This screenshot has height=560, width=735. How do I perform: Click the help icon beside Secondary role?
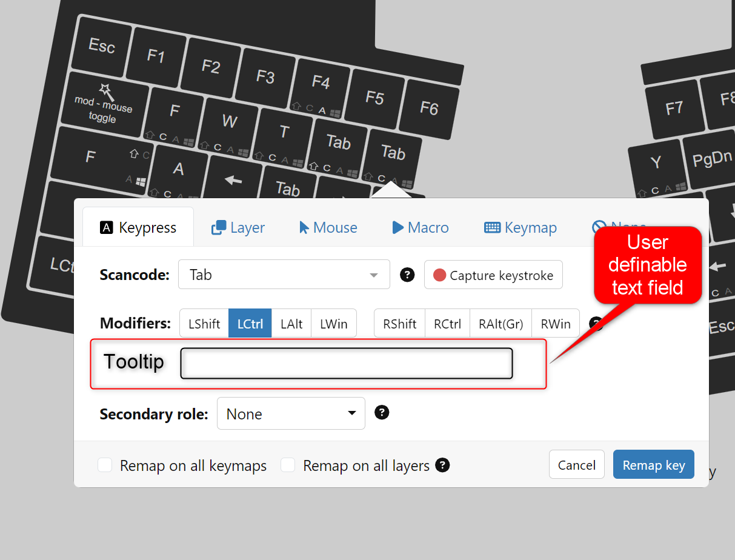click(382, 413)
